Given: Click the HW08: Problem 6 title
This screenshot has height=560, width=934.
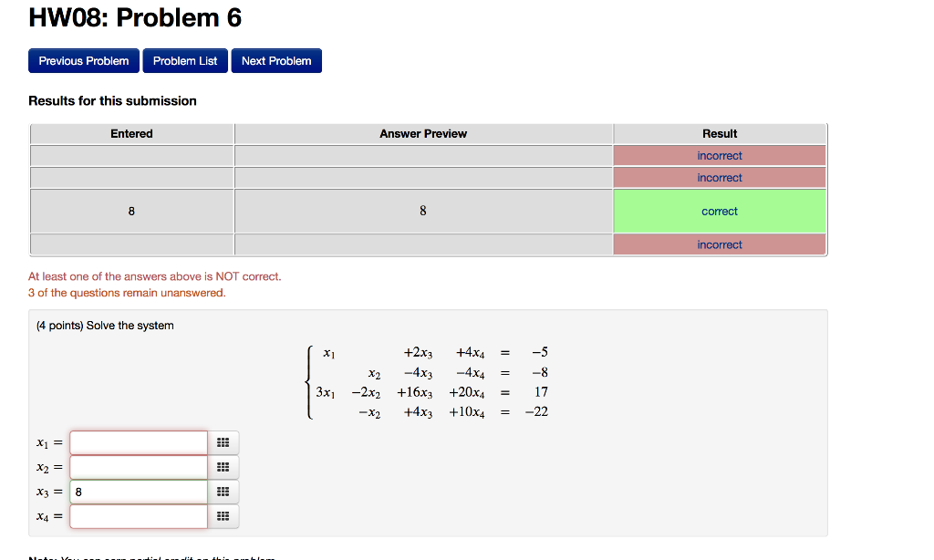Looking at the screenshot, I should tap(133, 16).
